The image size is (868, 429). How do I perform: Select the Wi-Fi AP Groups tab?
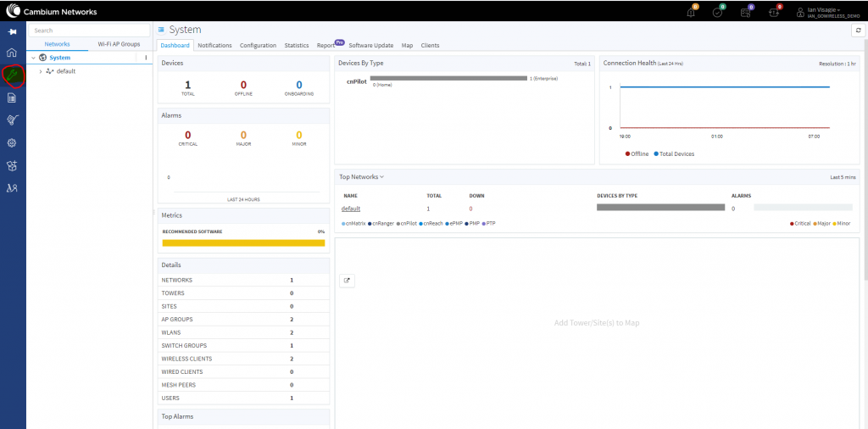point(119,44)
